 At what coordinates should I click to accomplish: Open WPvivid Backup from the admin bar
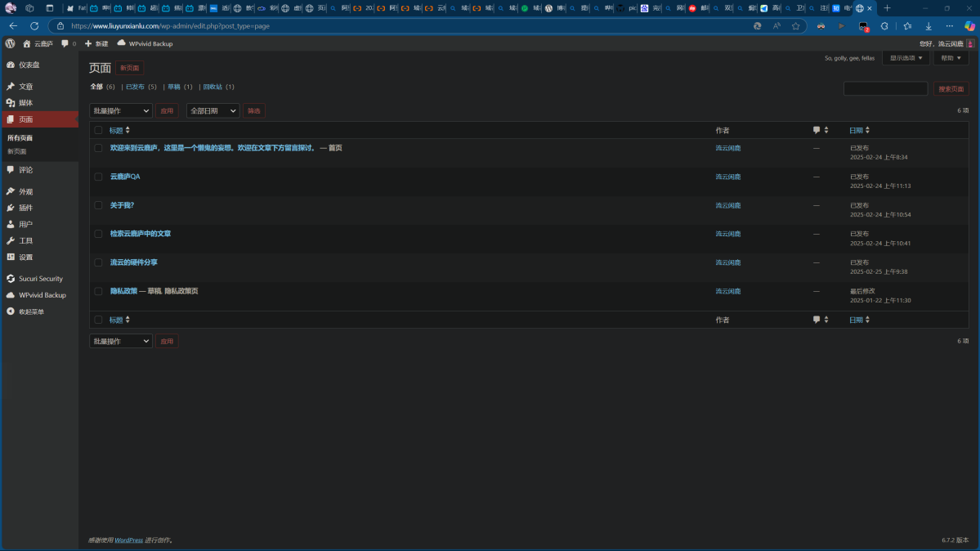[x=145, y=43]
